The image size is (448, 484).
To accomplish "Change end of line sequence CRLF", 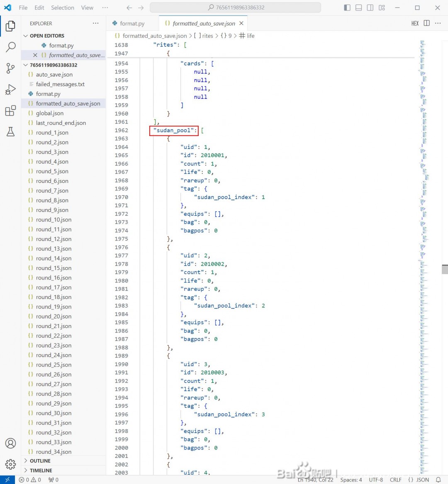I will [x=395, y=480].
